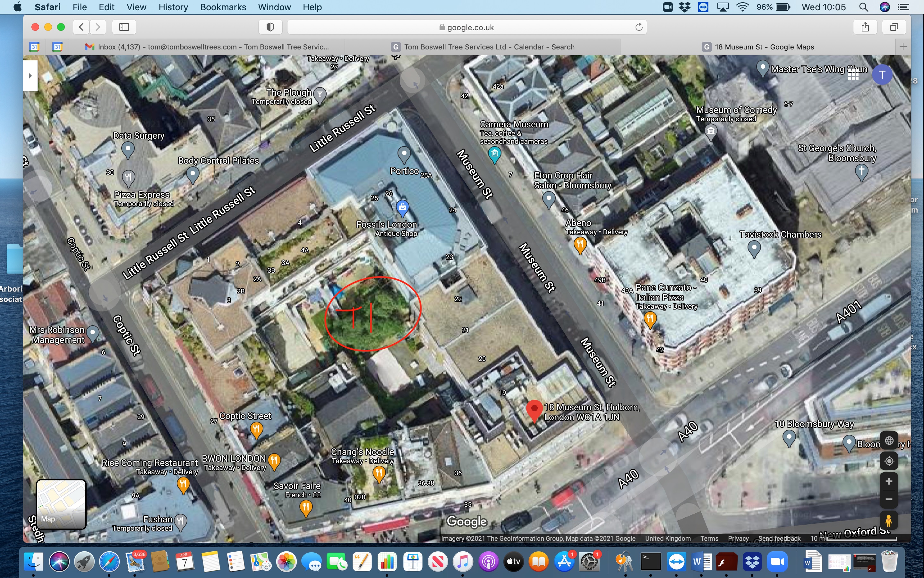
Task: Click the Street View pegman icon
Action: click(889, 521)
